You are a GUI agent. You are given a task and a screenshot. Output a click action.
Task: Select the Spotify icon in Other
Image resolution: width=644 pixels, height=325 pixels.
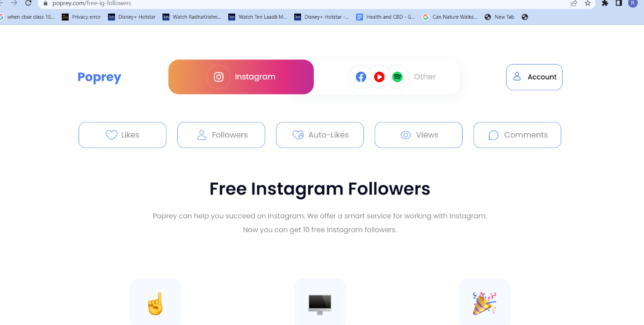tap(397, 77)
